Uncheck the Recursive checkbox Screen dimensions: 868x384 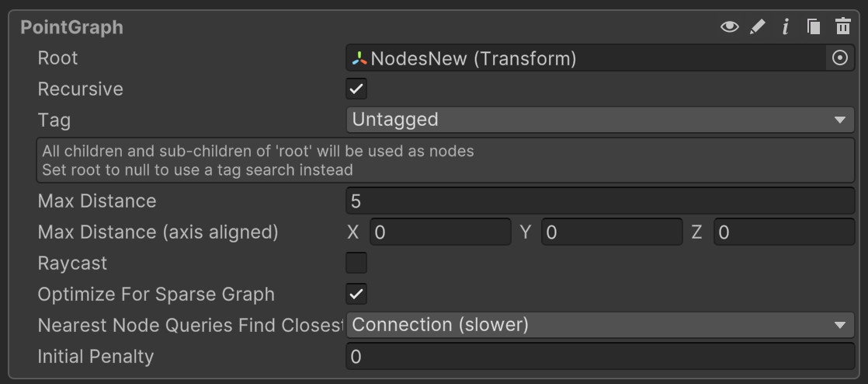(x=356, y=89)
